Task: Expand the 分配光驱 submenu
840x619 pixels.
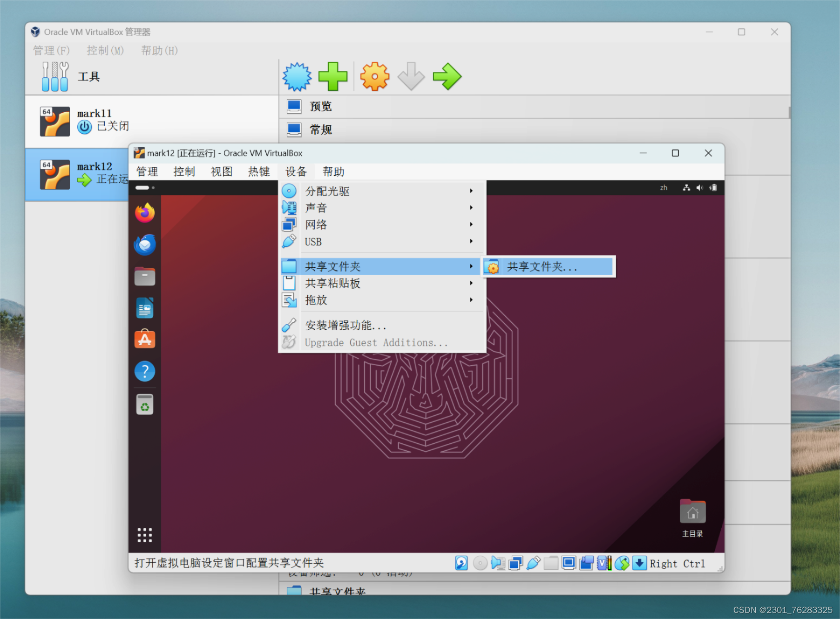Action: click(x=382, y=191)
